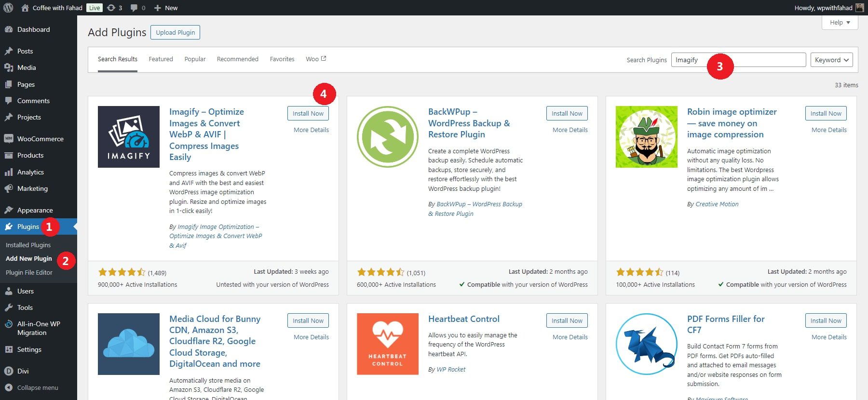868x400 pixels.
Task: Switch to the Popular tab
Action: 195,59
